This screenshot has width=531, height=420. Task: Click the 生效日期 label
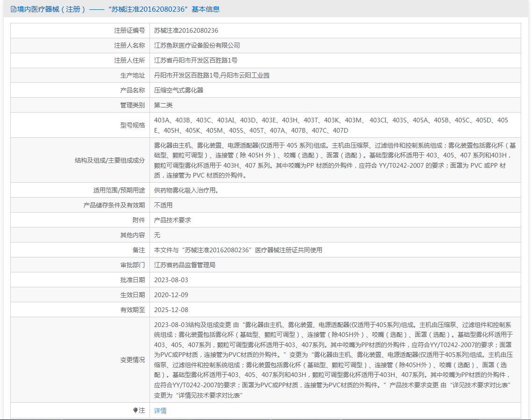[x=133, y=295]
